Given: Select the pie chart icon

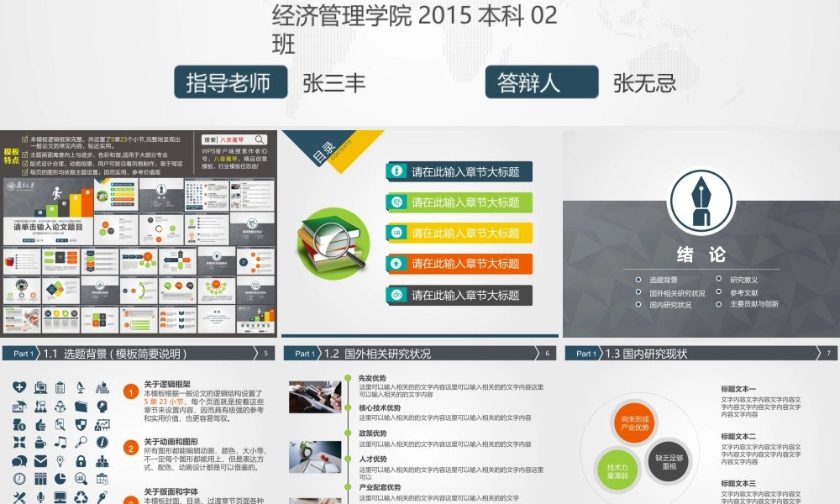Looking at the screenshot, I should pyautogui.click(x=60, y=478).
